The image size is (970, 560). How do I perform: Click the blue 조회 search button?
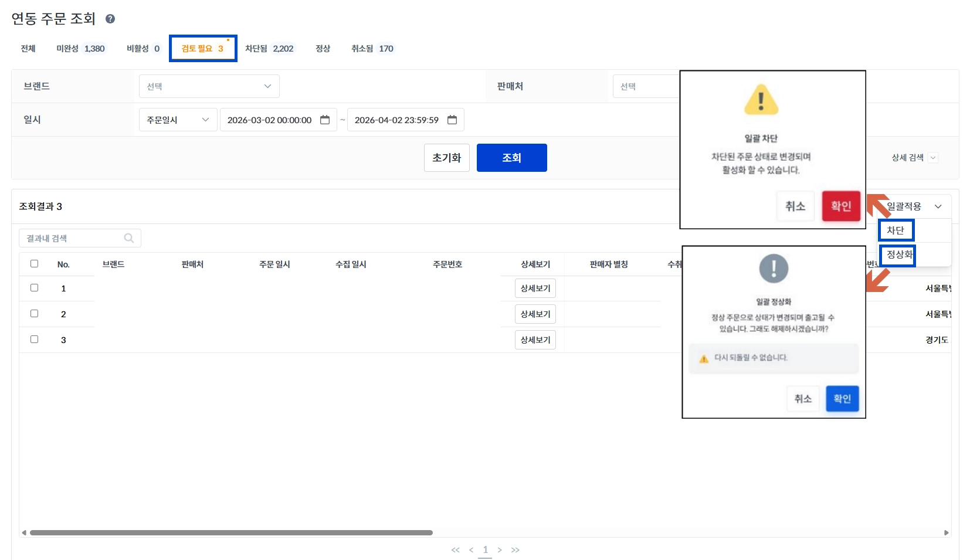pos(512,158)
